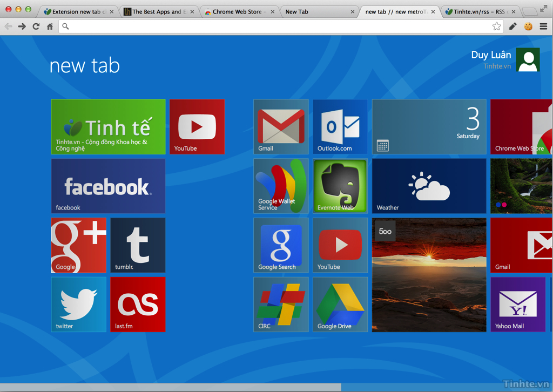The height and width of the screenshot is (392, 553).
Task: Launch the Google Wallet Service tile
Action: (x=281, y=186)
